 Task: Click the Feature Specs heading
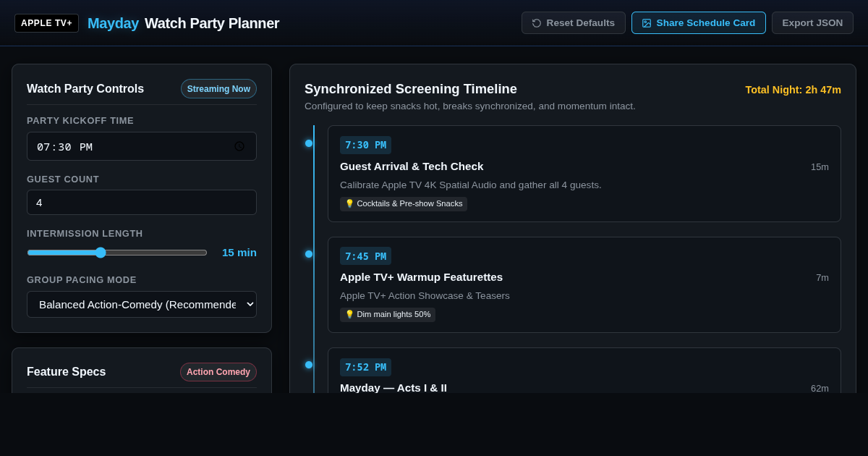67,372
